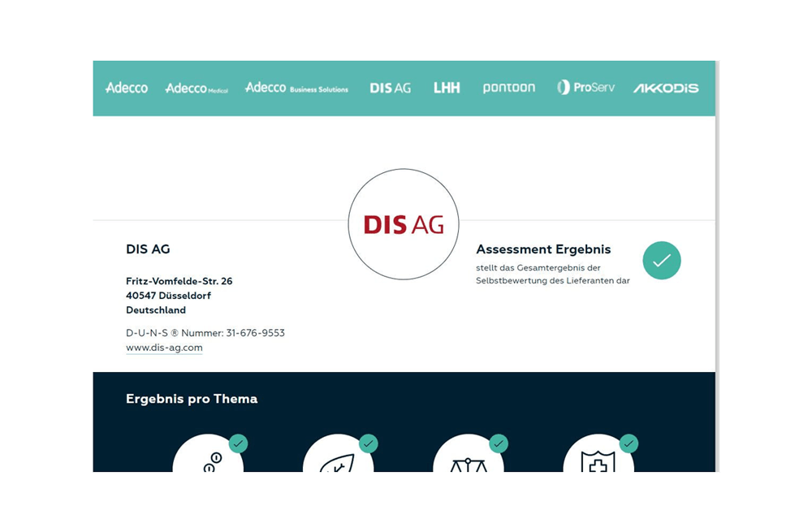The height and width of the screenshot is (532, 812).
Task: Open the Adecco Medical brand logo
Action: (x=197, y=88)
